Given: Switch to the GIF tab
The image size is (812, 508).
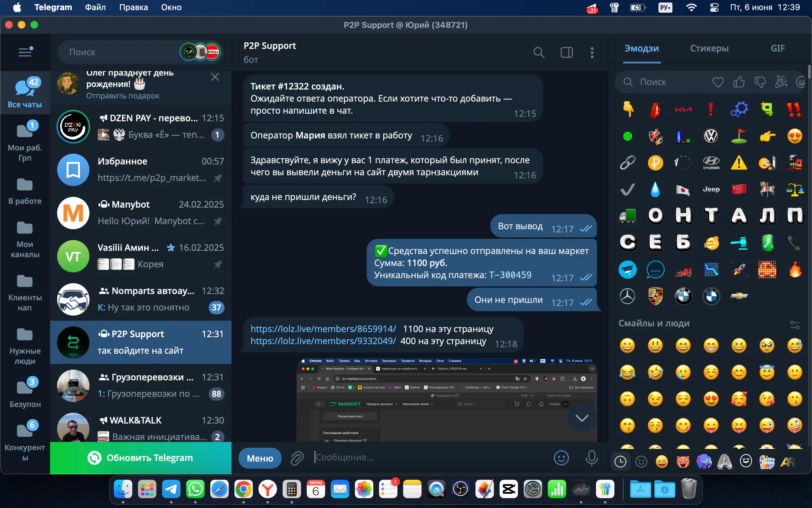Looking at the screenshot, I should point(778,48).
